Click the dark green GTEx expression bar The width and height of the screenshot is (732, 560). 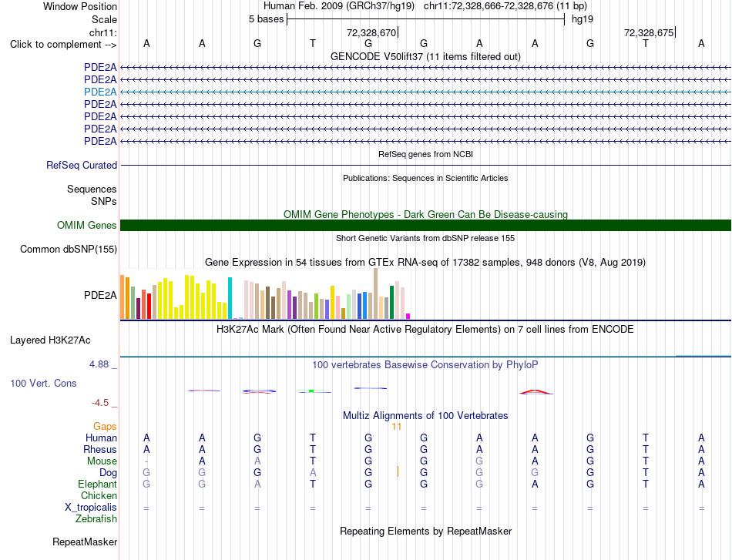391,303
